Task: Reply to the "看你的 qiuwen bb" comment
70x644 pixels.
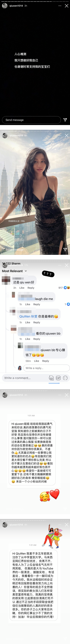Action: [37, 339]
